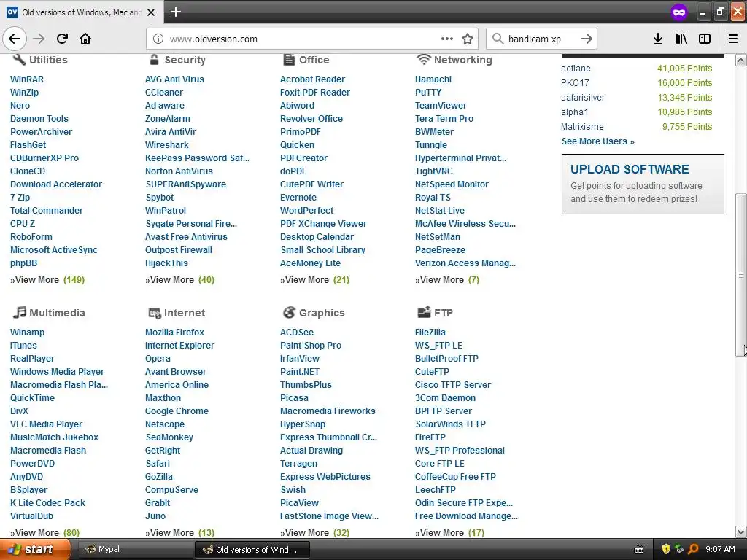Image resolution: width=747 pixels, height=560 pixels.
Task: Click the page scroll down arrow
Action: (740, 532)
